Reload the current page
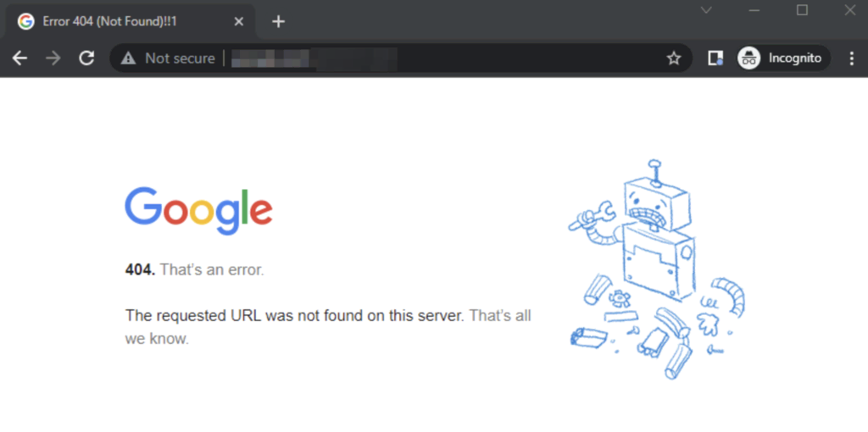Screen dimensions: 868x432 [86, 58]
